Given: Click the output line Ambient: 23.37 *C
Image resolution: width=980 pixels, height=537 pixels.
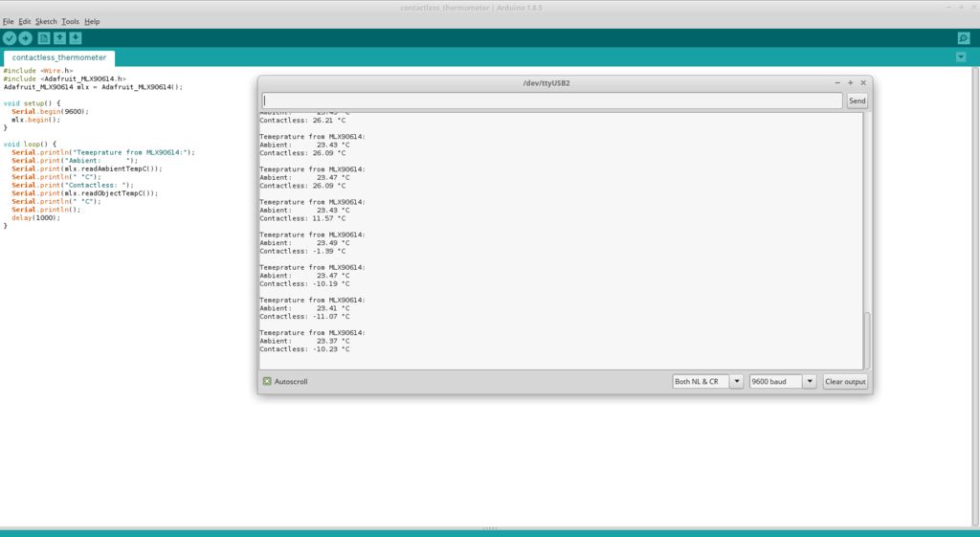Looking at the screenshot, I should (304, 341).
